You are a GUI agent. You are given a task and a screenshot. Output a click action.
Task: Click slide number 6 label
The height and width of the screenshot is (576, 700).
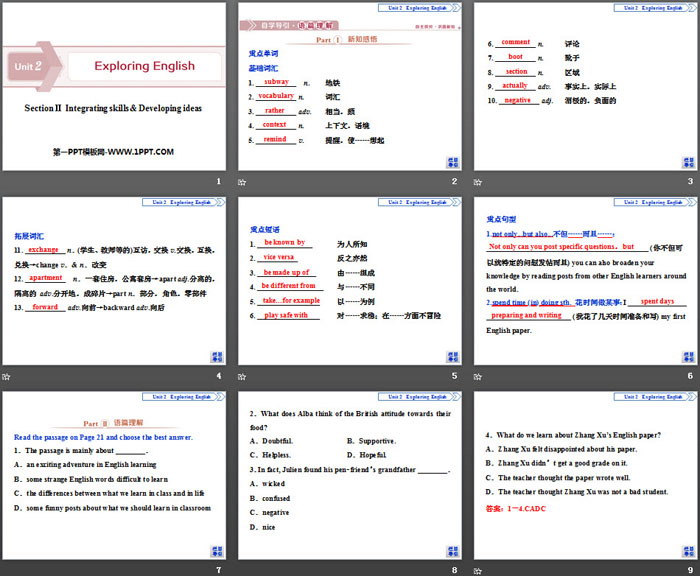click(690, 376)
